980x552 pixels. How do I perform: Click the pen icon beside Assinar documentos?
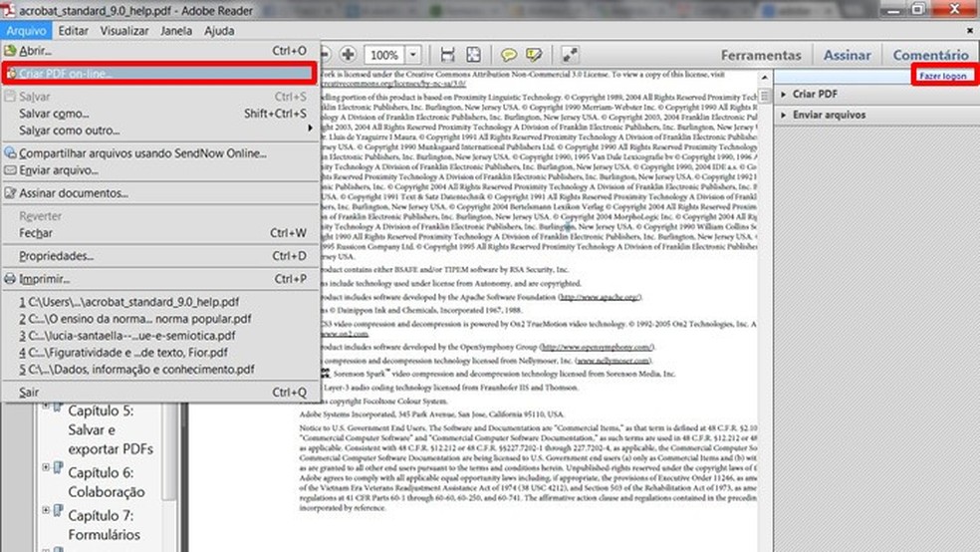(x=10, y=193)
